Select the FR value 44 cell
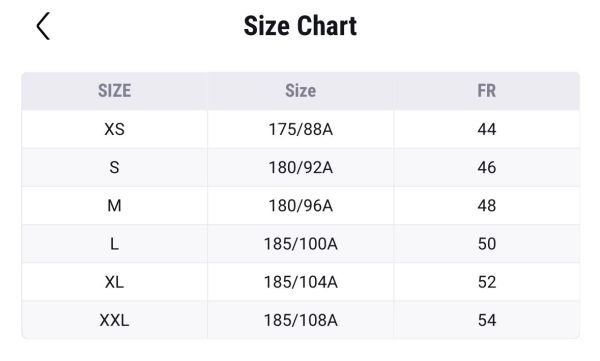 point(487,129)
